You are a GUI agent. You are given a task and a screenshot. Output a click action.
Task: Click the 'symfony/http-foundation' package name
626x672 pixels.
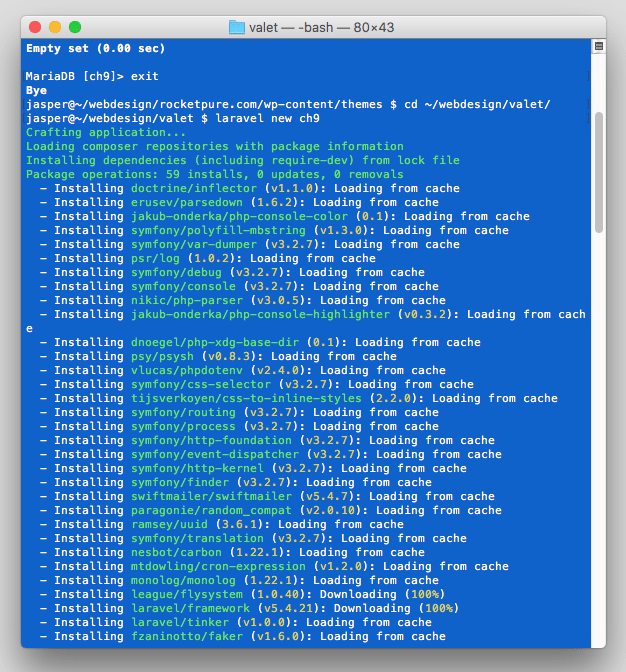(x=211, y=440)
